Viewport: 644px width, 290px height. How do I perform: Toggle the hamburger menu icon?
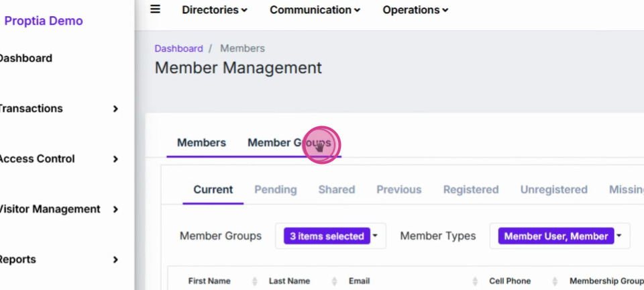point(155,9)
